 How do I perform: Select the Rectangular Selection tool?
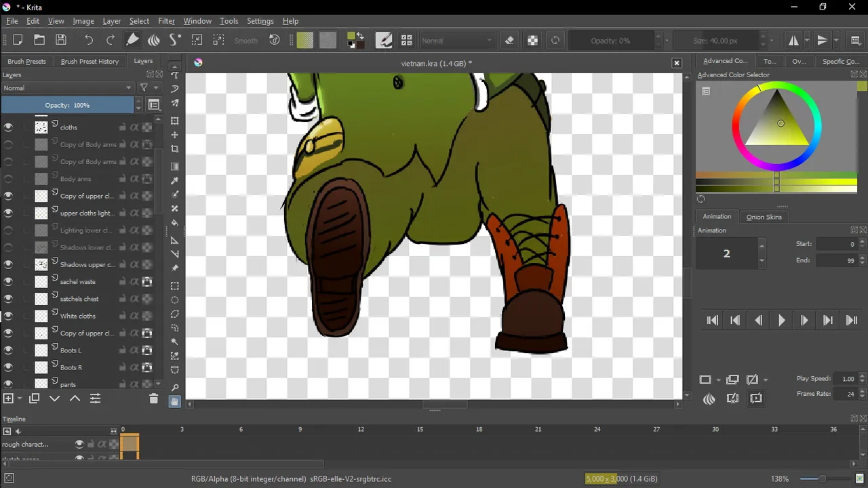(175, 286)
